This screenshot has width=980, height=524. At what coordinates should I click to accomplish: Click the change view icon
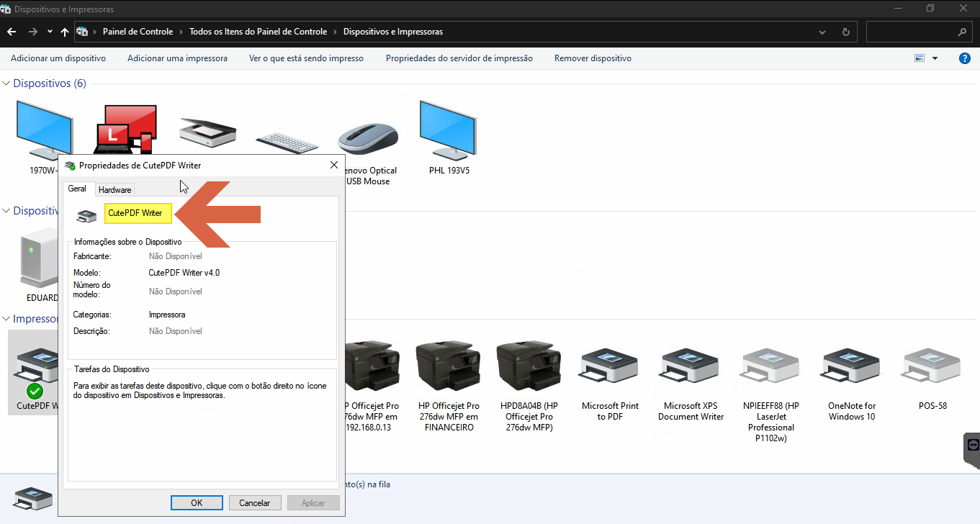[920, 58]
